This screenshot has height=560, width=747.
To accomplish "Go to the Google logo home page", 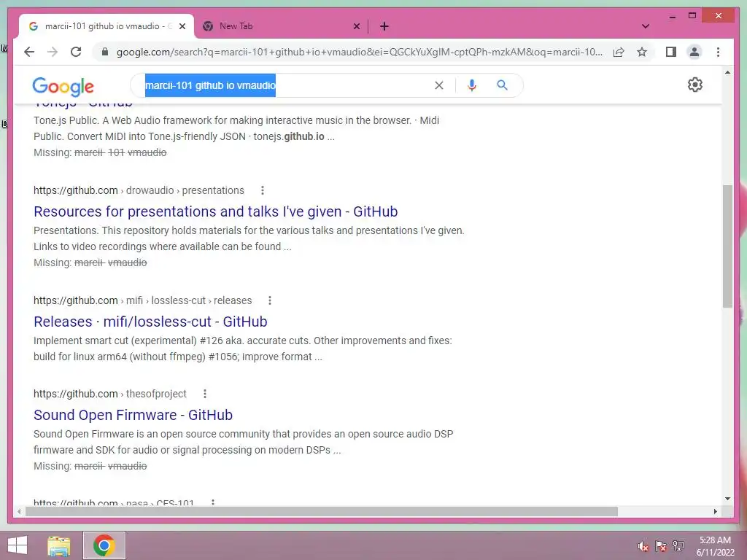I will [63, 86].
